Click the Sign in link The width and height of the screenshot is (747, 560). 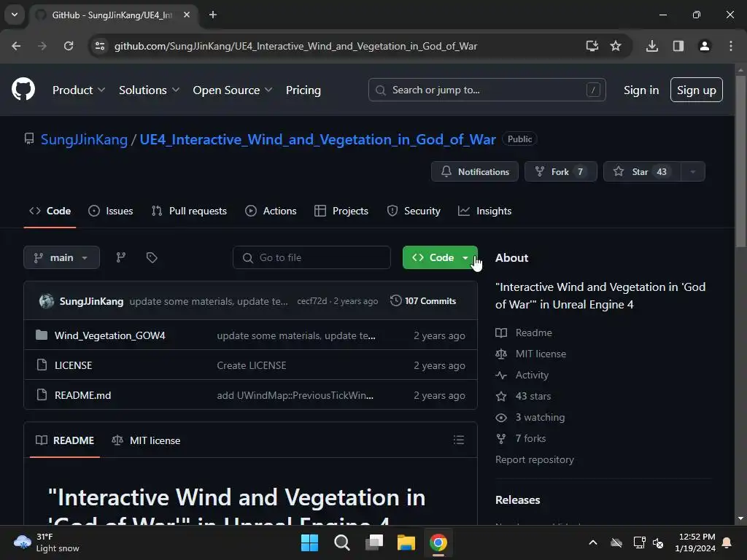click(641, 90)
